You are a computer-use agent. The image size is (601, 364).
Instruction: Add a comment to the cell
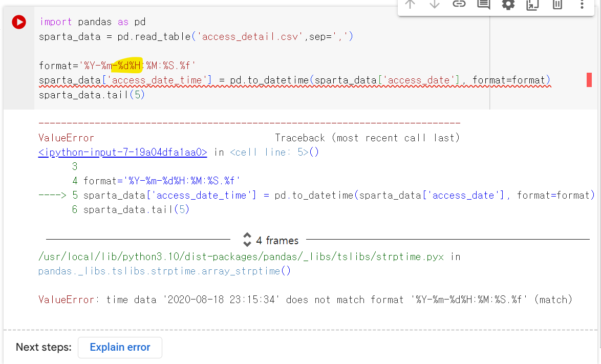[484, 5]
